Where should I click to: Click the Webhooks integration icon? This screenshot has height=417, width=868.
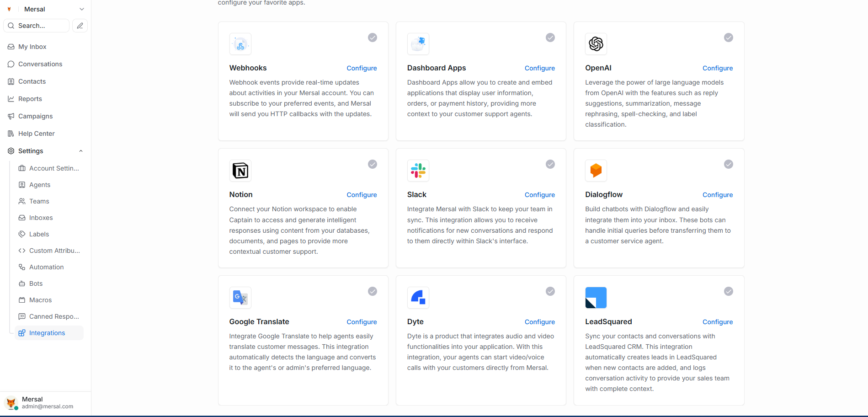(x=240, y=44)
